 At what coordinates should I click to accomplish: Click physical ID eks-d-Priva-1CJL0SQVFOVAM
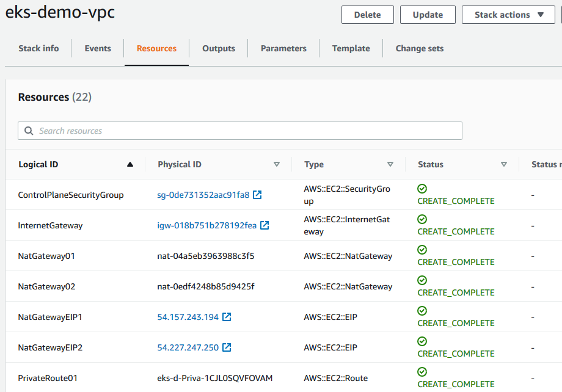pyautogui.click(x=214, y=378)
